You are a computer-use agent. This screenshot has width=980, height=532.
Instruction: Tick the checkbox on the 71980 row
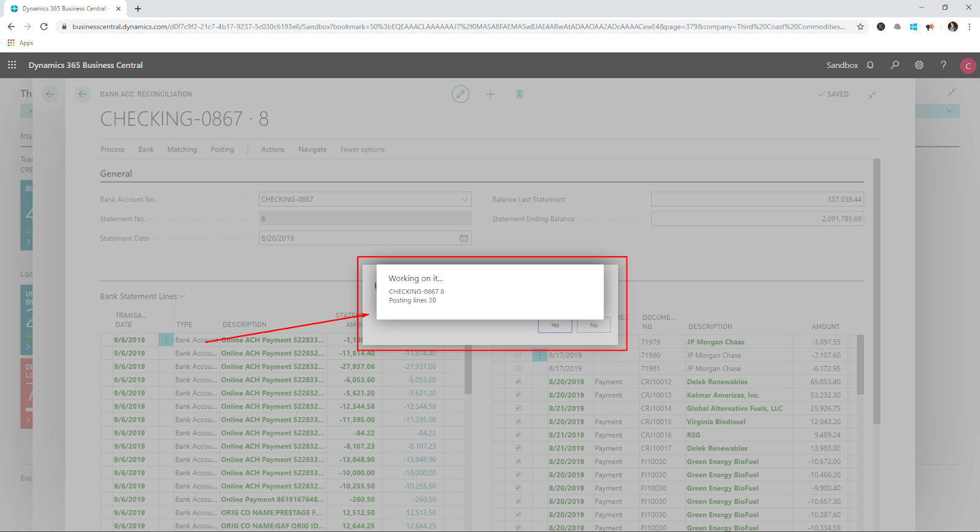[x=518, y=355]
